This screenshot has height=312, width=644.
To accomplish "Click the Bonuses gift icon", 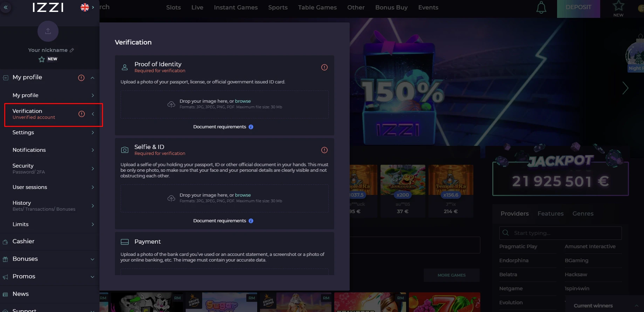I will coord(5,259).
